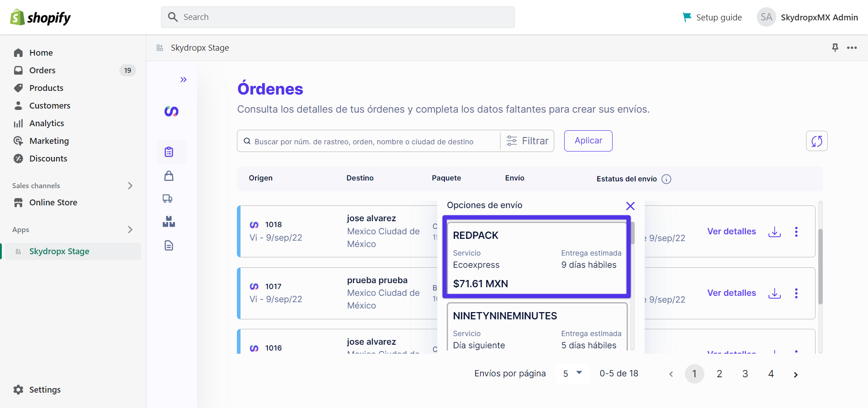The width and height of the screenshot is (868, 408).
Task: Click the Envío column header
Action: click(x=514, y=178)
